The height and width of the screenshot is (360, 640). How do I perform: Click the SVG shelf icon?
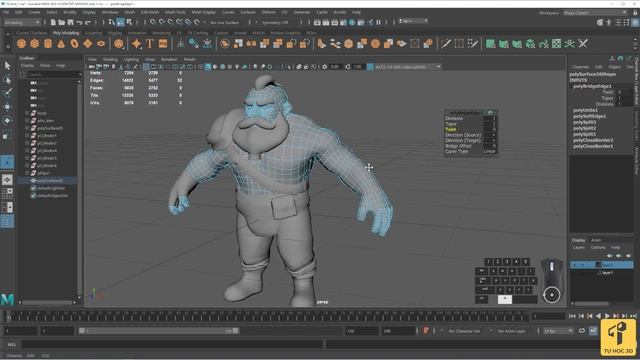(163, 43)
